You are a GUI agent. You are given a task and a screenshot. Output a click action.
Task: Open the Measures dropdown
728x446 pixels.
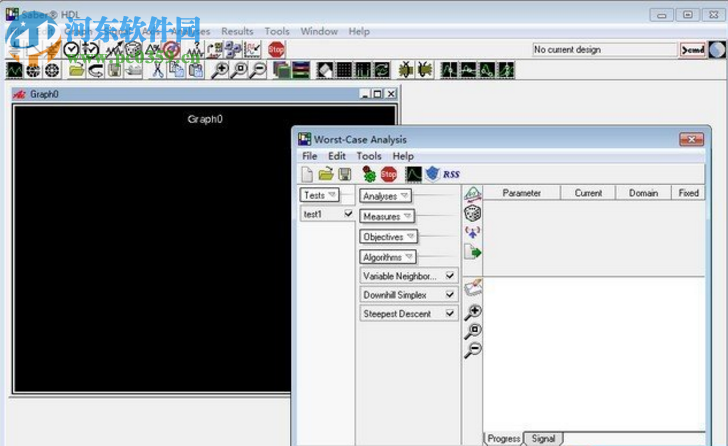point(387,216)
